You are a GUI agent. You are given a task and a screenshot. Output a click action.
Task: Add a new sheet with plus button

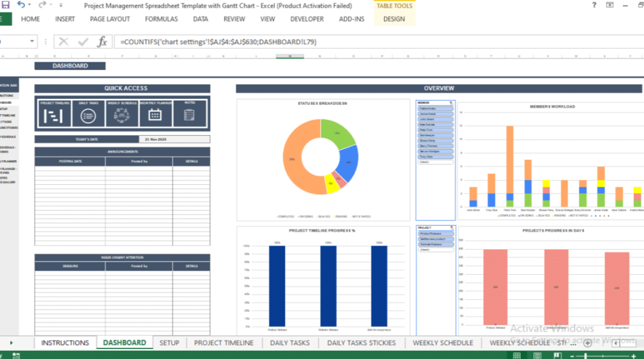click(587, 343)
